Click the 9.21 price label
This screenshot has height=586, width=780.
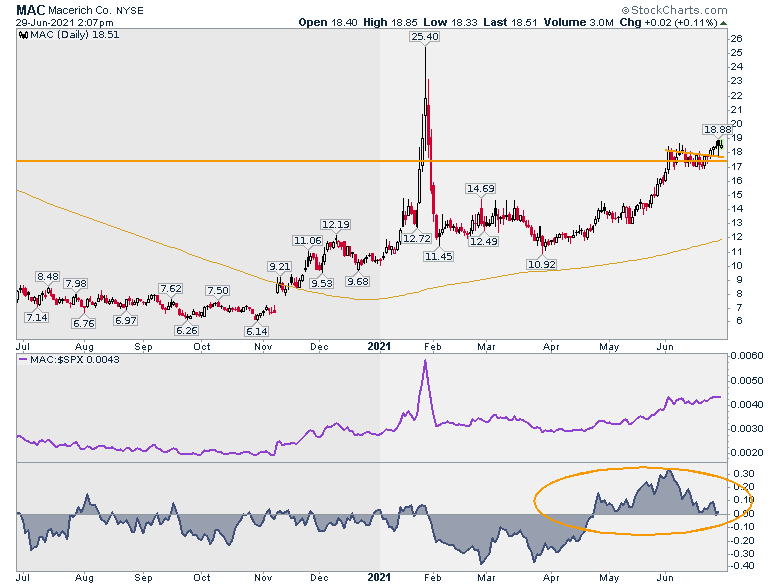[280, 267]
